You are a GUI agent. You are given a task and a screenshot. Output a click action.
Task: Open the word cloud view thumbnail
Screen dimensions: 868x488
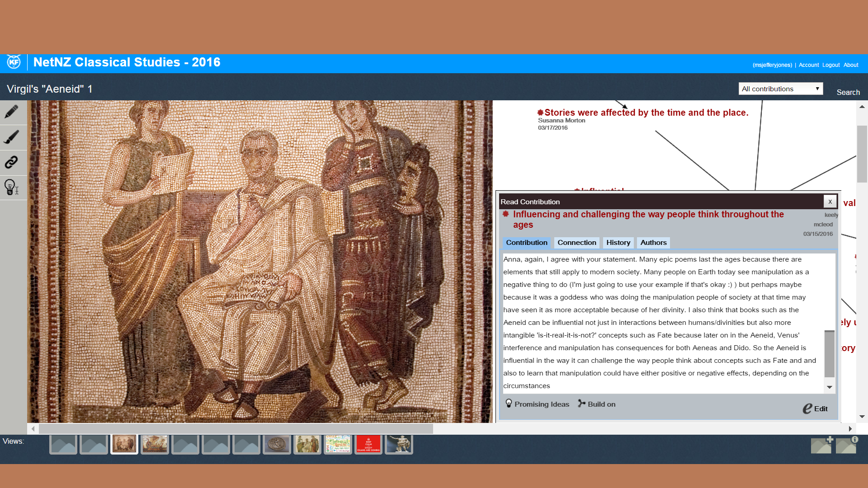338,444
